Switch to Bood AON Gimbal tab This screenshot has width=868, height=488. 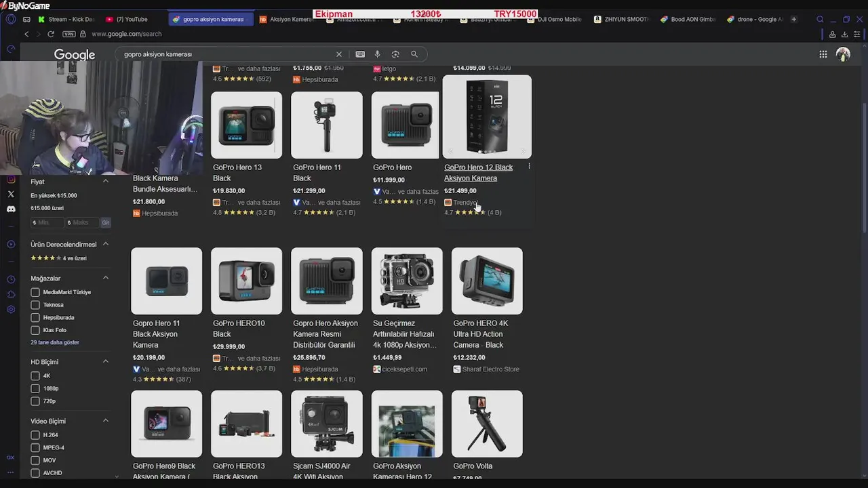tap(688, 19)
